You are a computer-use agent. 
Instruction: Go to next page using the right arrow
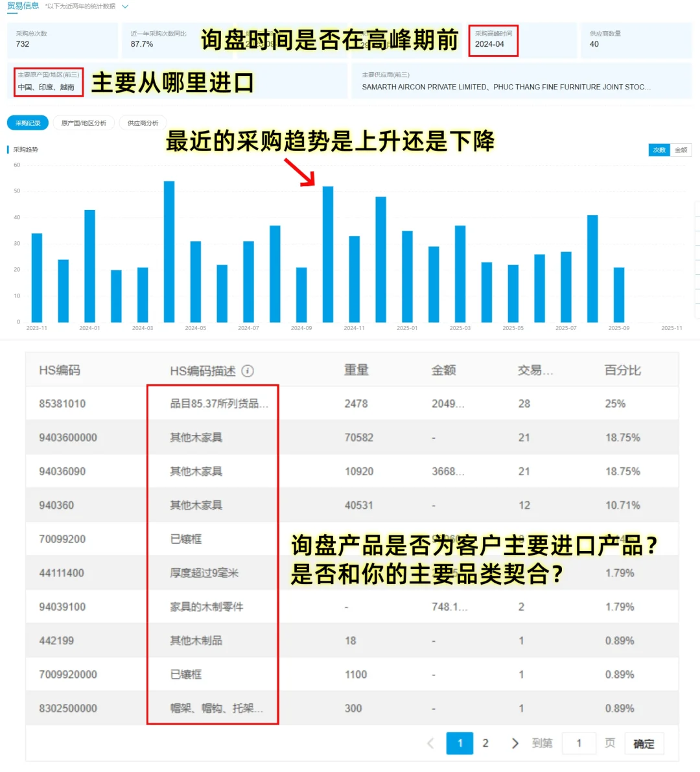pos(515,743)
